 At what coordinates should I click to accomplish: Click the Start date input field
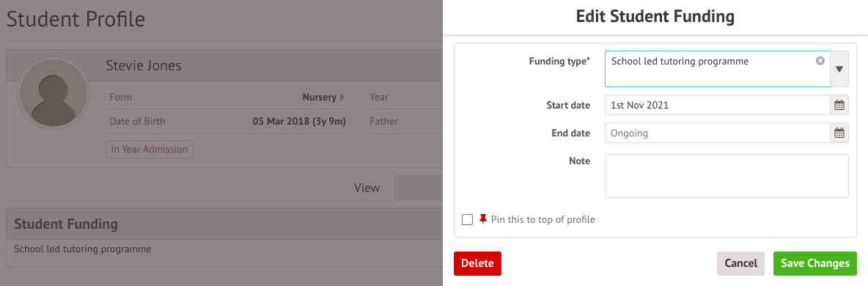coord(718,105)
